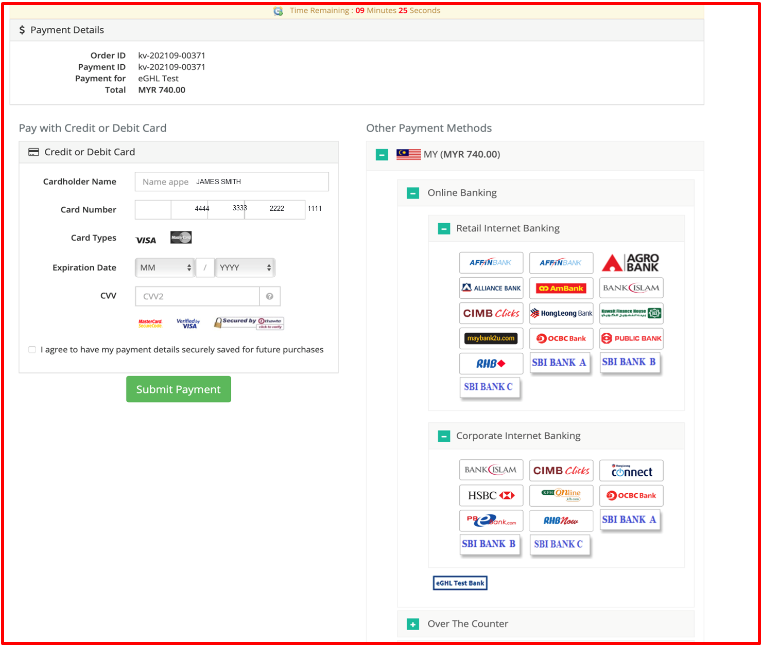This screenshot has height=646, width=761.
Task: Click the Time Remaining countdown text
Action: pos(365,11)
